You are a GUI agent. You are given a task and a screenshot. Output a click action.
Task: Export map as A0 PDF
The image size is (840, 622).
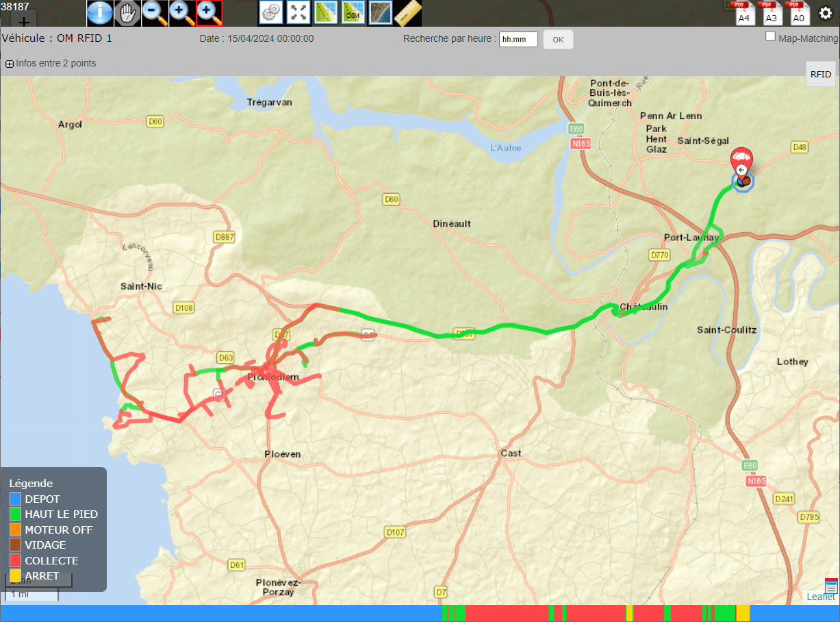pyautogui.click(x=798, y=13)
